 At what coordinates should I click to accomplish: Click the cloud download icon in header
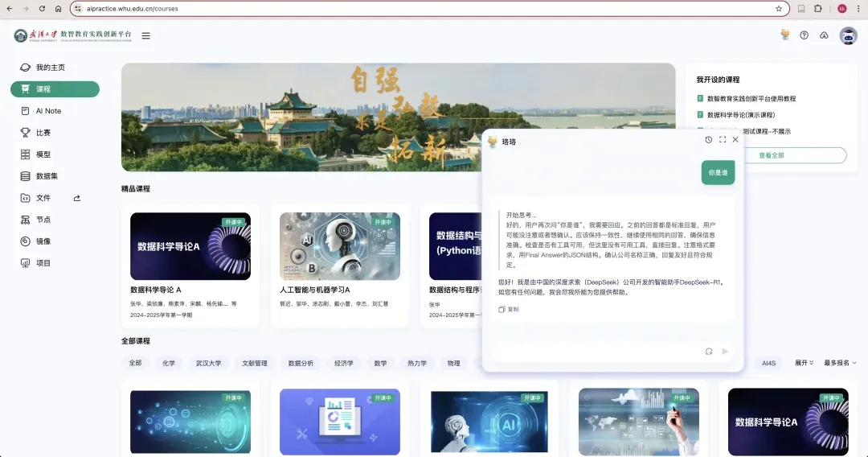pyautogui.click(x=824, y=35)
